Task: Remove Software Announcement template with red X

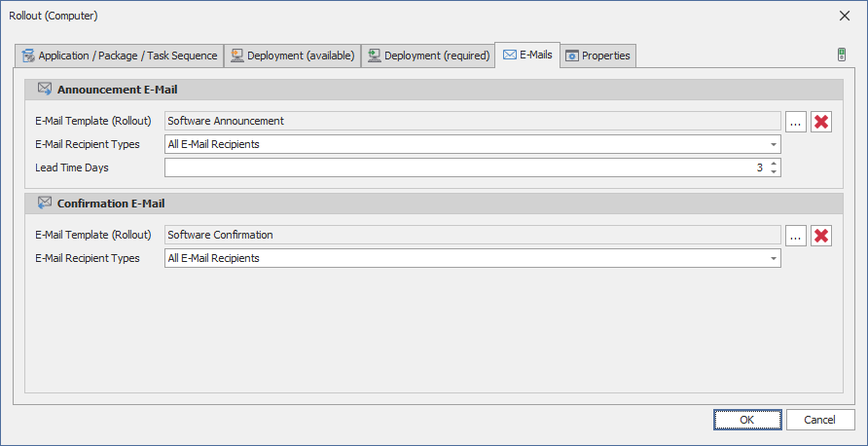Action: 821,122
